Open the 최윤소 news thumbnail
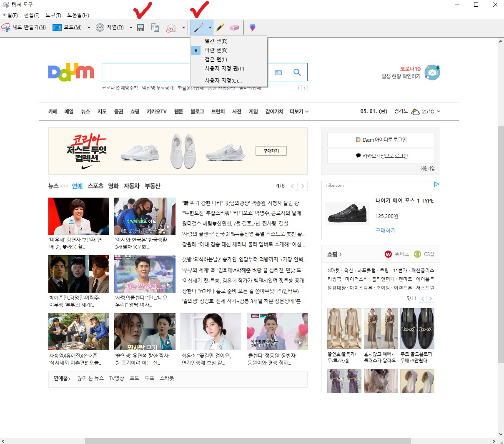The image size is (504, 444). pyautogui.click(x=211, y=331)
